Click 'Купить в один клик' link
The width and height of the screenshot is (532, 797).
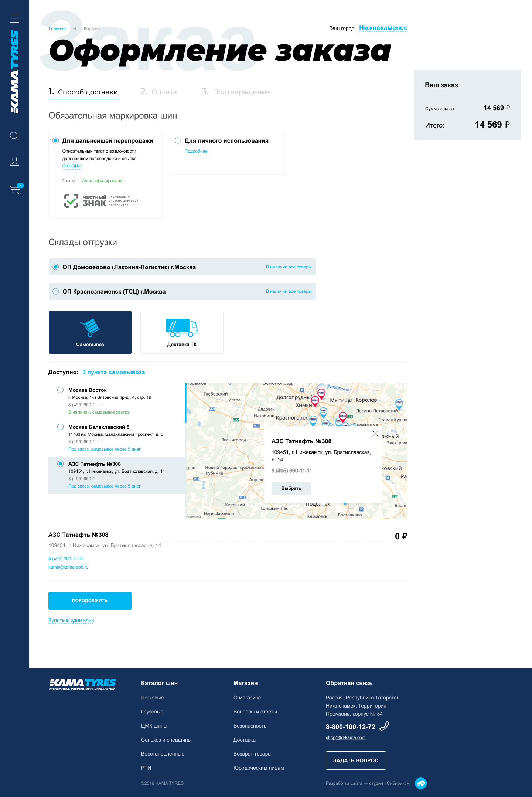[71, 620]
